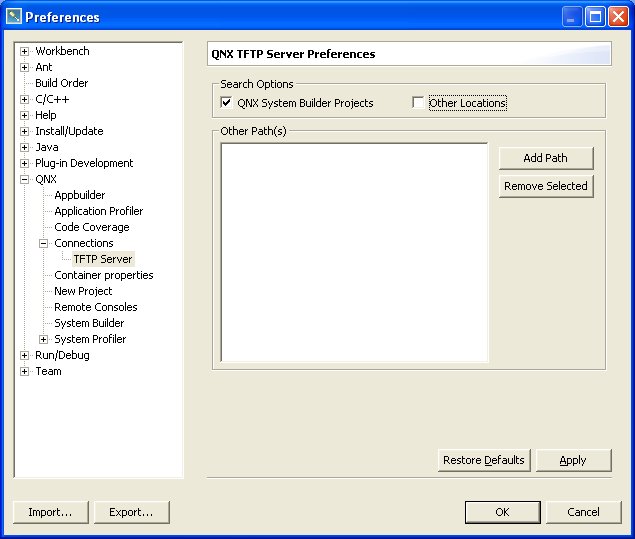Screen dimensions: 635x539
Task: Click the Preferences window title bar icon
Action: point(14,17)
